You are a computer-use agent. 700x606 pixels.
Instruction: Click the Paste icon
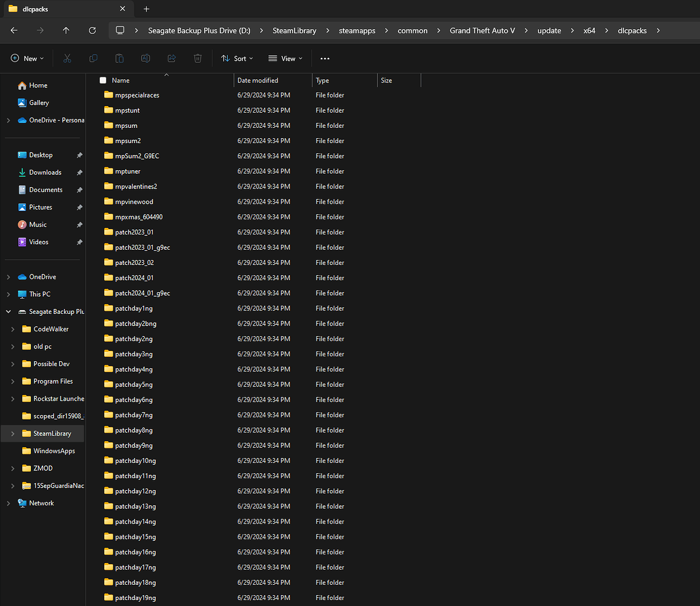point(119,58)
